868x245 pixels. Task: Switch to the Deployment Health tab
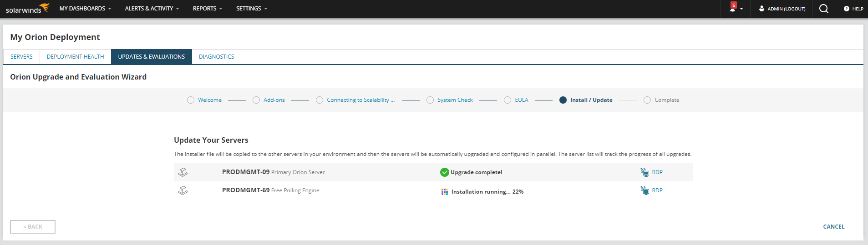(x=76, y=57)
